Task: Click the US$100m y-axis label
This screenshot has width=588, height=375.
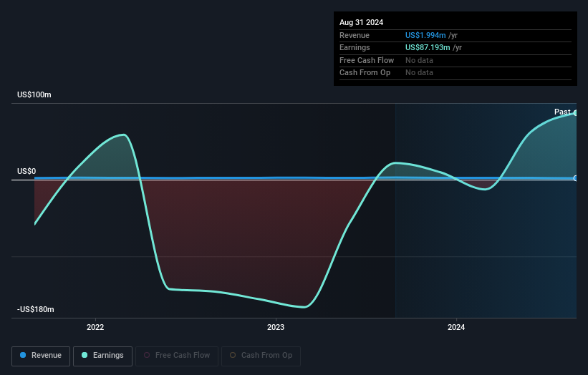Action: click(x=34, y=94)
